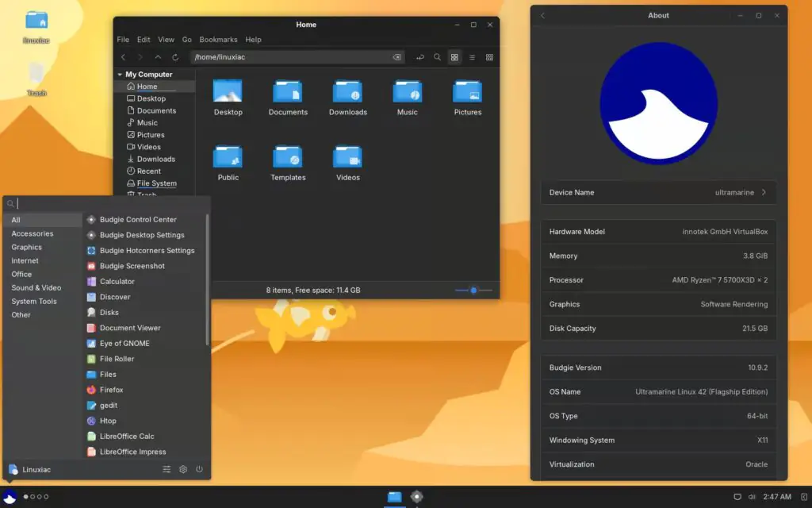Screen dimensions: 812x508
Task: Select the Internet category in app menu
Action: tap(25, 260)
